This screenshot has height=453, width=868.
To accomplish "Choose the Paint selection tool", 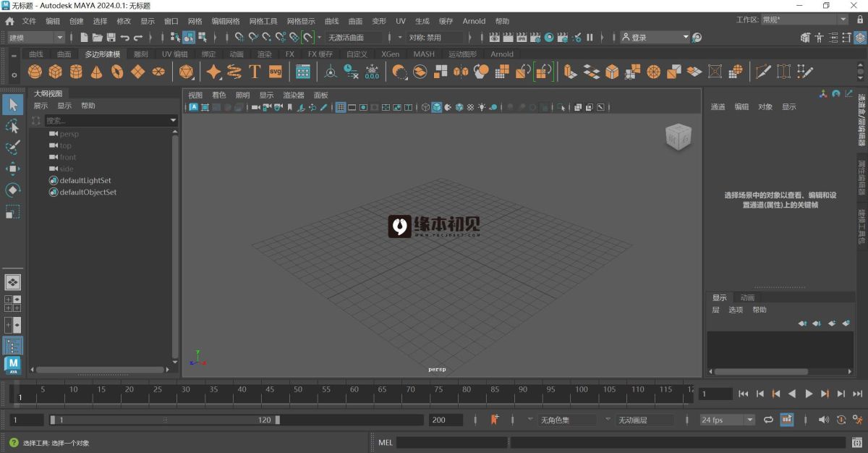I will point(12,148).
